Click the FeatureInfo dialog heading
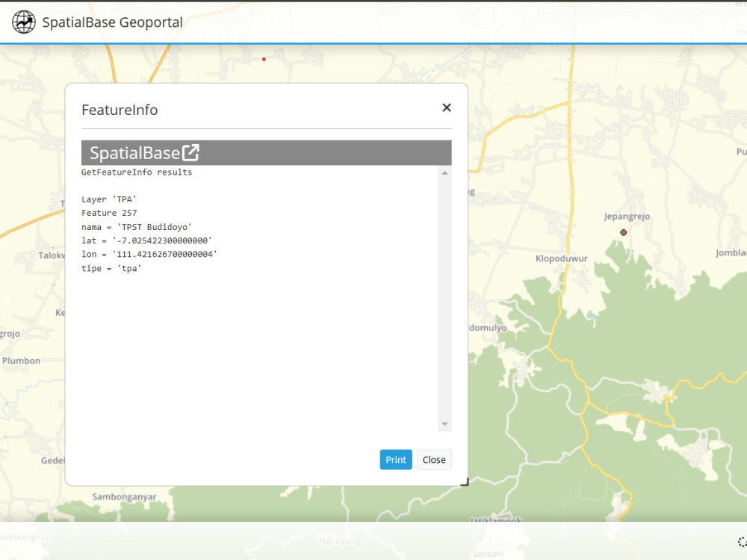 coord(120,110)
